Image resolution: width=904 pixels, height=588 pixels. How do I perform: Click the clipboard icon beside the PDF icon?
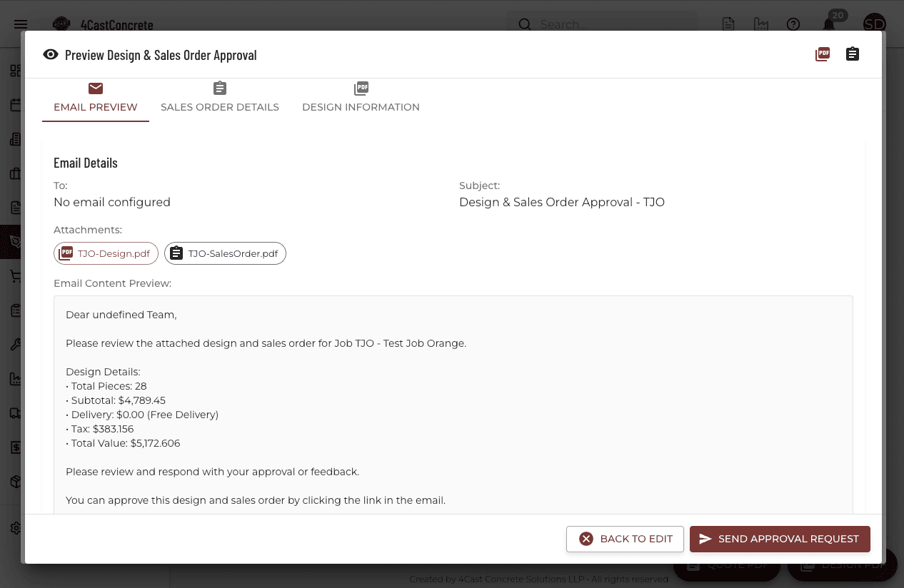coord(853,54)
